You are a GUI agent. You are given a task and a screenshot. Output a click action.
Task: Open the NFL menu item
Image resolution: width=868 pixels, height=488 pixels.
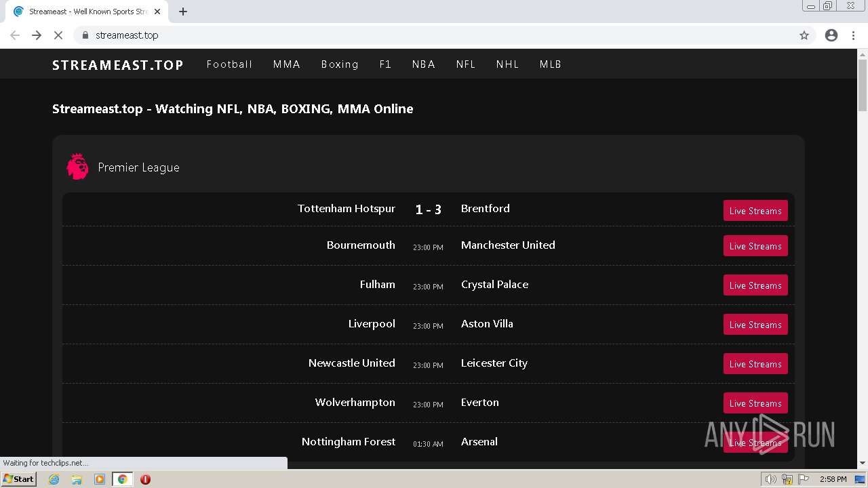pos(466,64)
